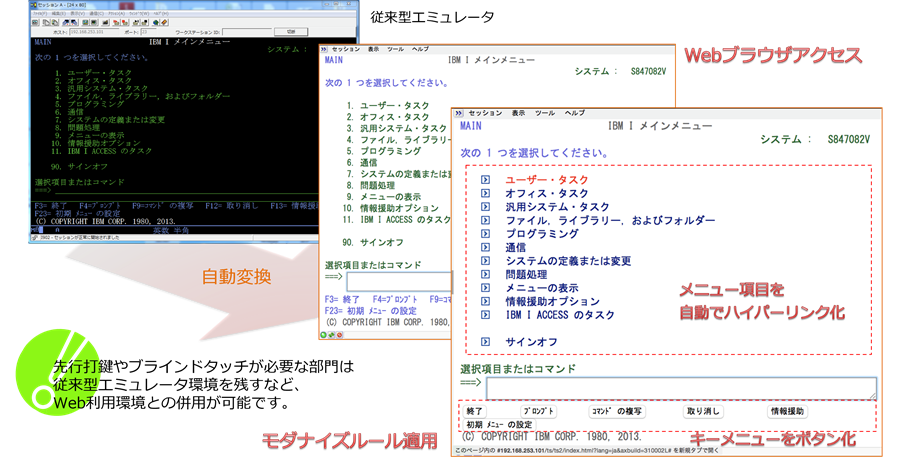Open 表示 menu in middle window
Image resolution: width=900 pixels, height=471 pixels.
374,49
